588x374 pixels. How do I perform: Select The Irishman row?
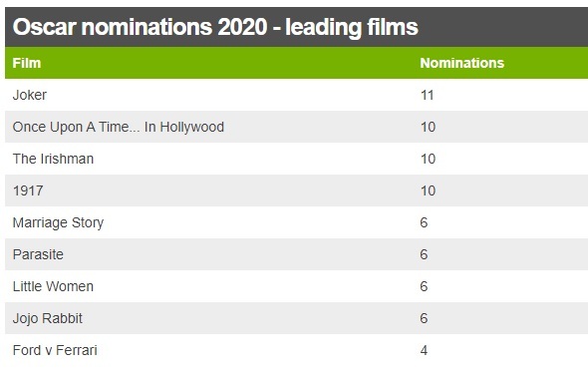[296, 159]
